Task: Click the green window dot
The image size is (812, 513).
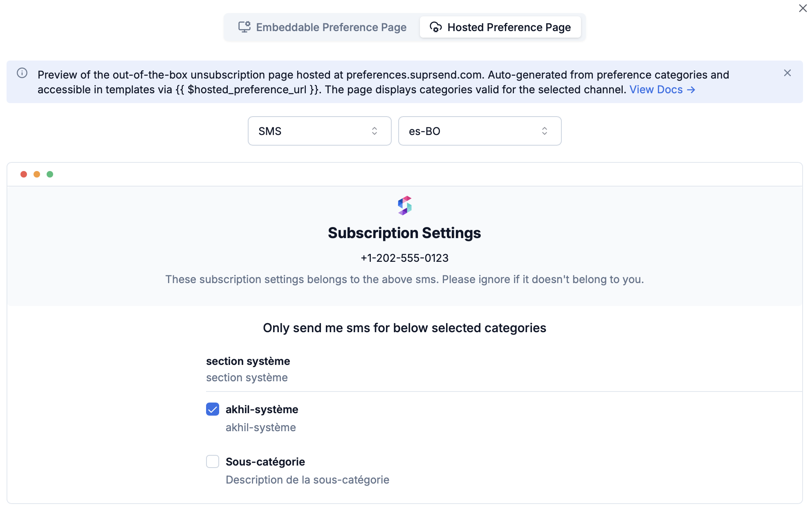Action: tap(50, 174)
